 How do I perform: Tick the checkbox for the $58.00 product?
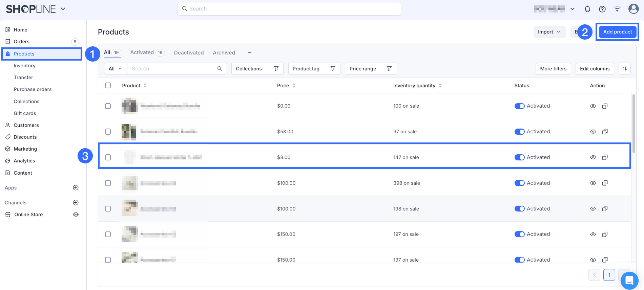(108, 132)
